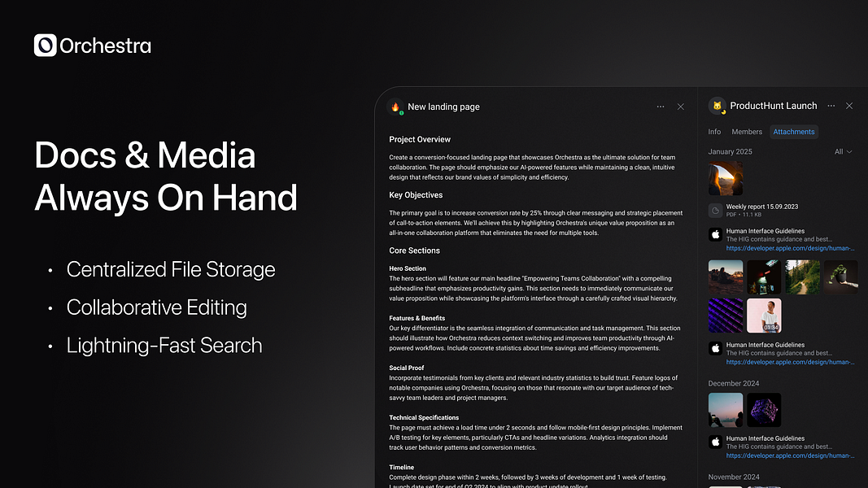Click the Key Objectives heading
Image resolution: width=868 pixels, height=488 pixels.
[x=416, y=194]
